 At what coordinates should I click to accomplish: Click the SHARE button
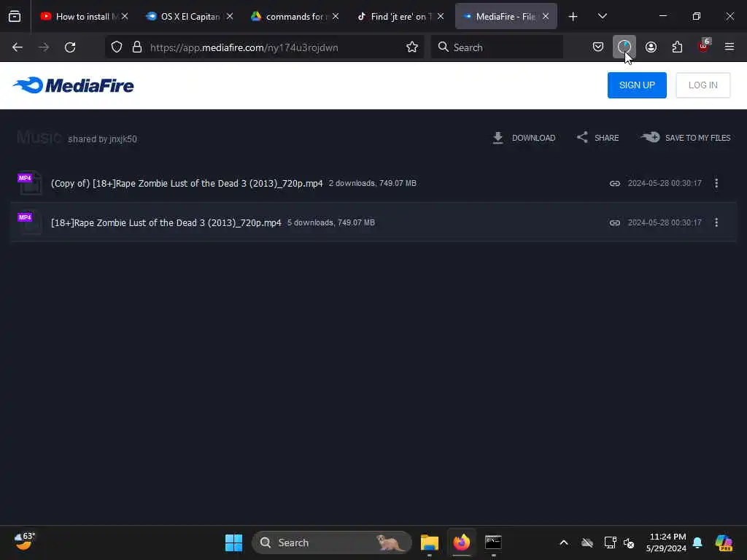tap(597, 138)
